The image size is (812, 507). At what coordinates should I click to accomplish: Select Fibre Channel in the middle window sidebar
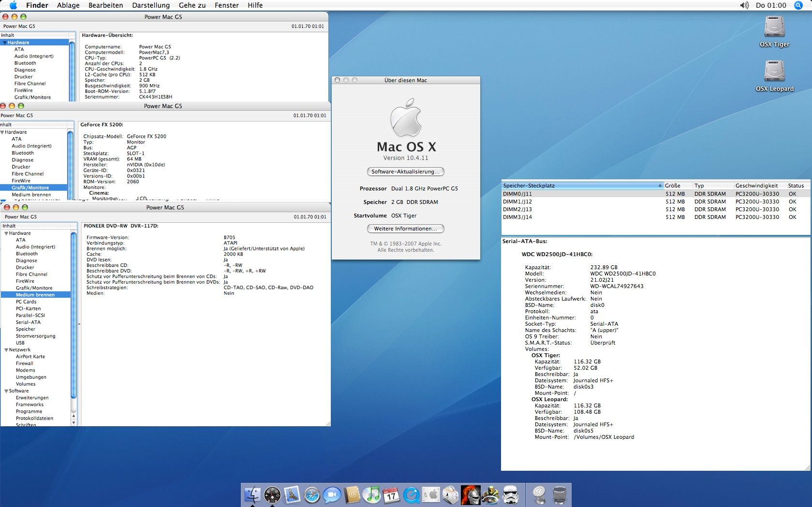tap(28, 174)
